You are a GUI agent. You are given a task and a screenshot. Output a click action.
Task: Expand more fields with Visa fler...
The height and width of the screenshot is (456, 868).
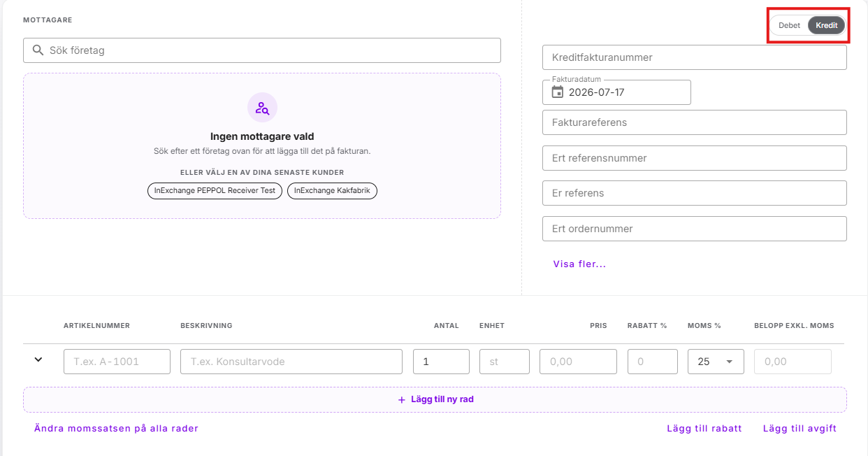(x=579, y=264)
